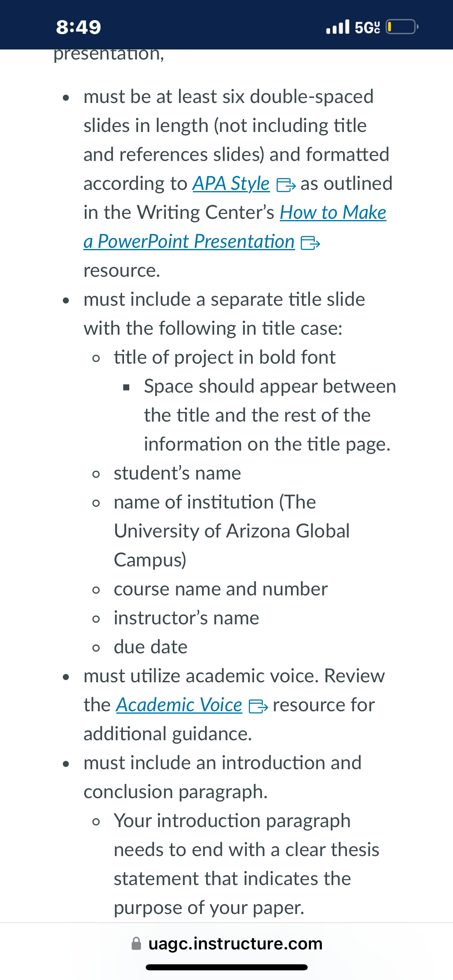Tap the 'course name and number' item
Screen dimensions: 453x980
[221, 589]
